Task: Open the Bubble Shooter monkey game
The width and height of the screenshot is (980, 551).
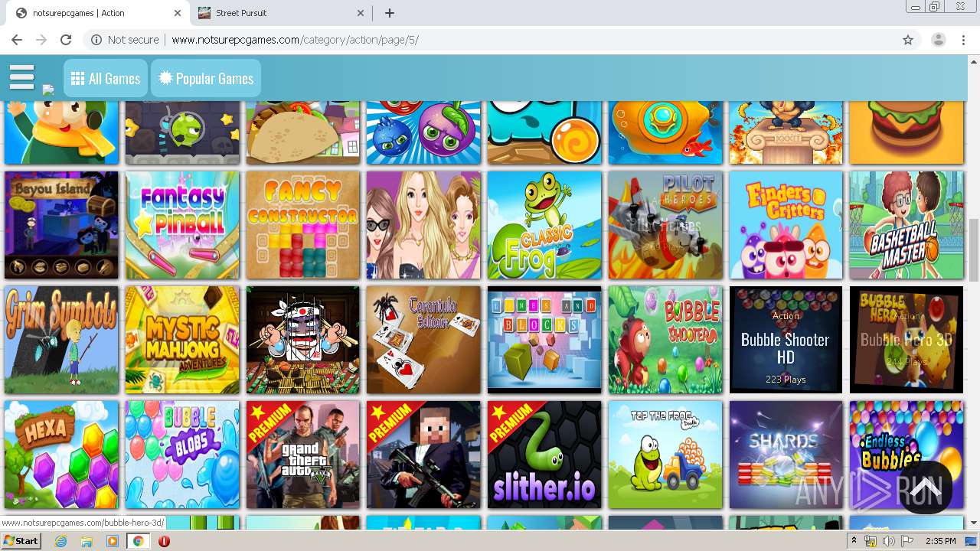Action: point(665,340)
